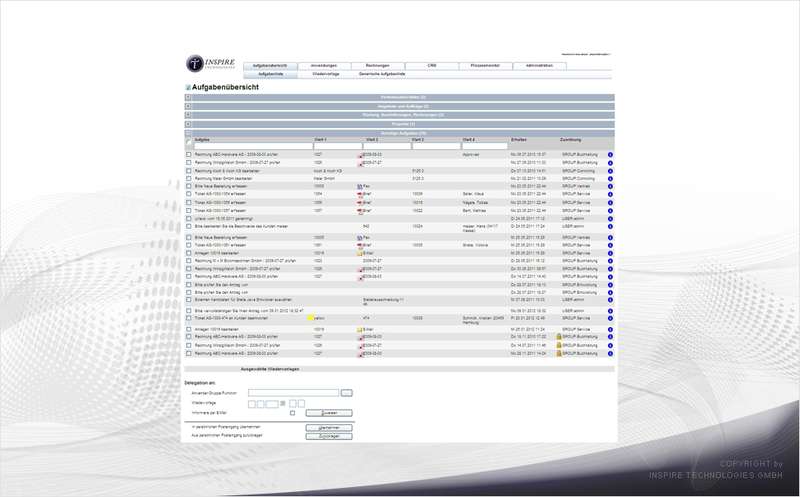Image resolution: width=800 pixels, height=497 pixels.
Task: Click document icon in Winzig&Klein row dated 27.09.2010
Action: pos(360,163)
